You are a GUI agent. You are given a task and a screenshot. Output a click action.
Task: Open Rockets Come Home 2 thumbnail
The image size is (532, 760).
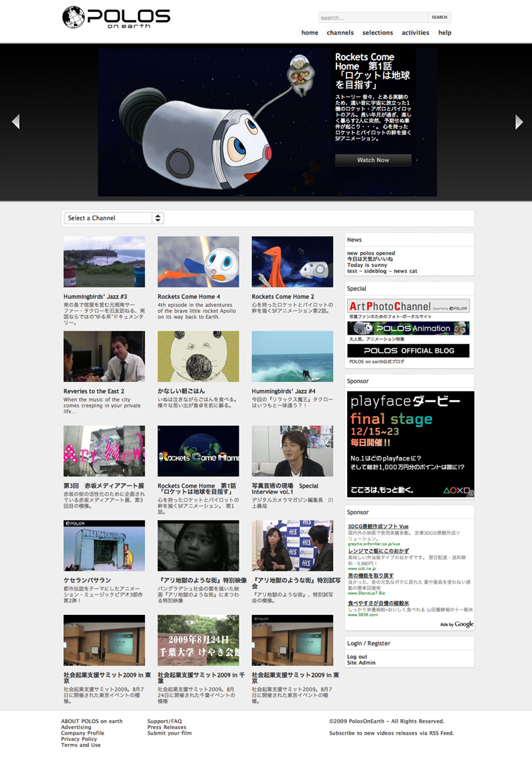292,262
